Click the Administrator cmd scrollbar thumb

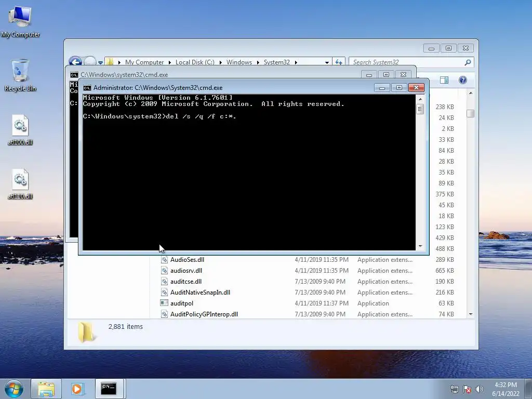coord(420,109)
